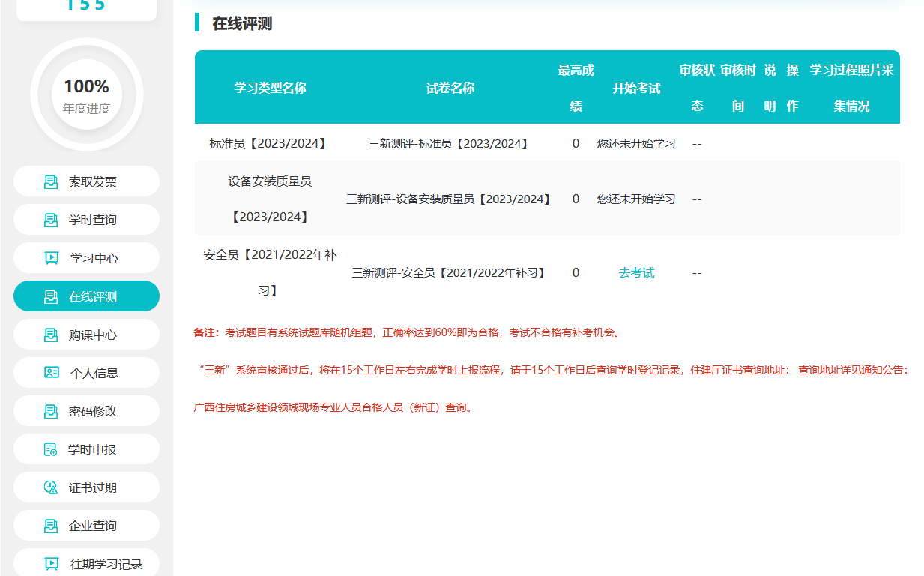Click the 100% 年度进度 progress ring
Screen dimensions: 924x576
tap(86, 94)
